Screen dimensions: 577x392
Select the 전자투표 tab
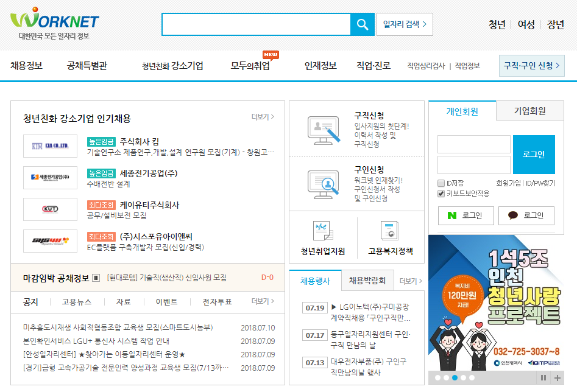[217, 302]
